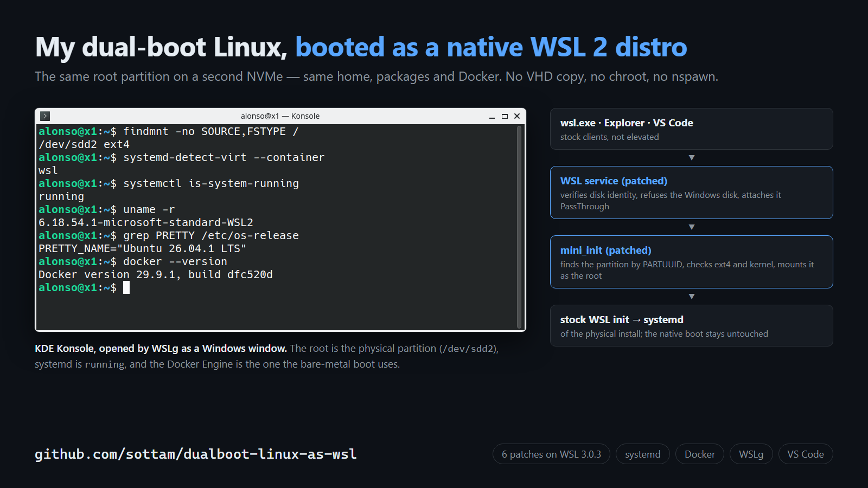This screenshot has width=868, height=488.
Task: Click the 'booted as a native WSL 2 distro' heading
Action: (x=491, y=47)
